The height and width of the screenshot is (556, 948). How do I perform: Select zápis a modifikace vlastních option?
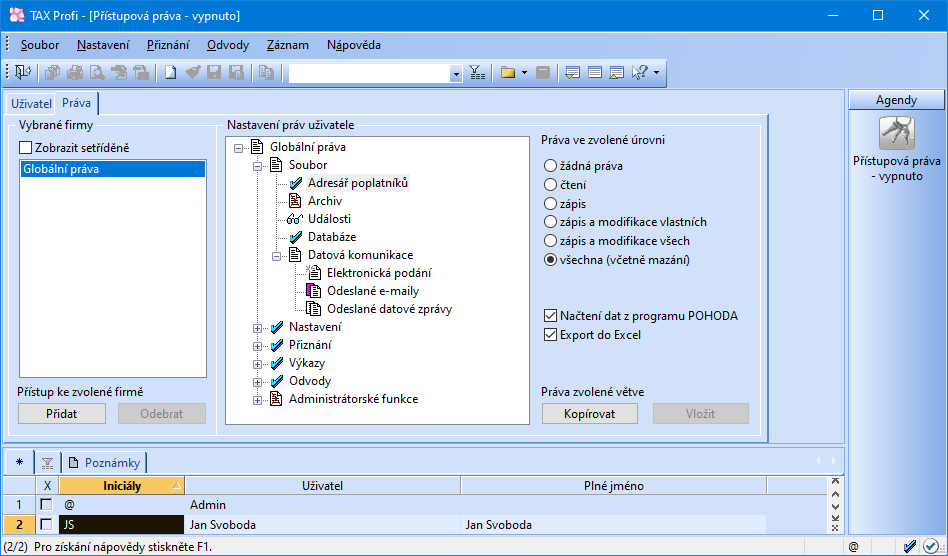[x=550, y=222]
